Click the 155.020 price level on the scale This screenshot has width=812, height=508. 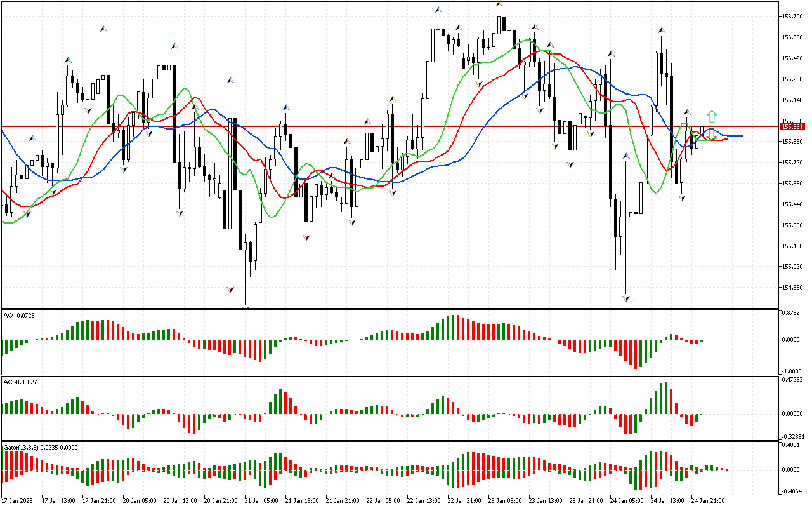[793, 267]
